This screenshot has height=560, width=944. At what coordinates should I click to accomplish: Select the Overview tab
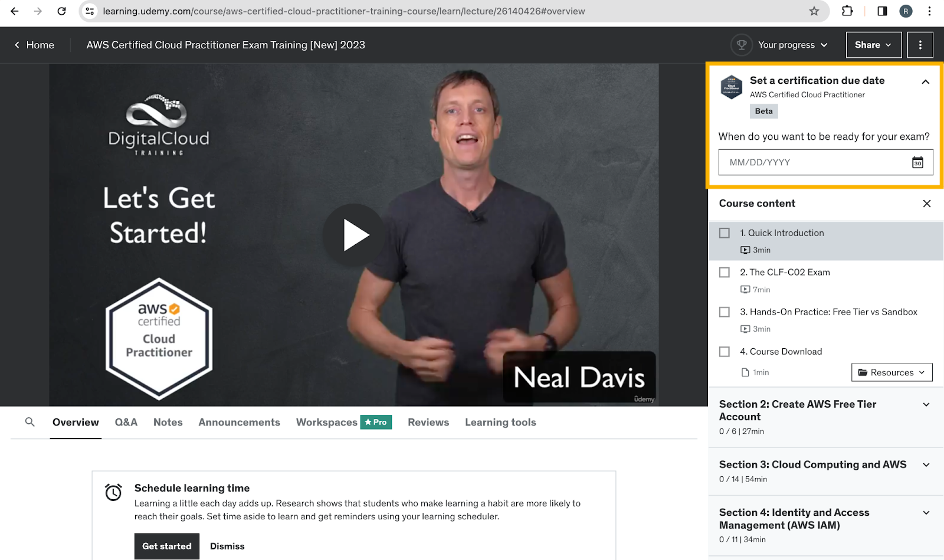tap(76, 423)
